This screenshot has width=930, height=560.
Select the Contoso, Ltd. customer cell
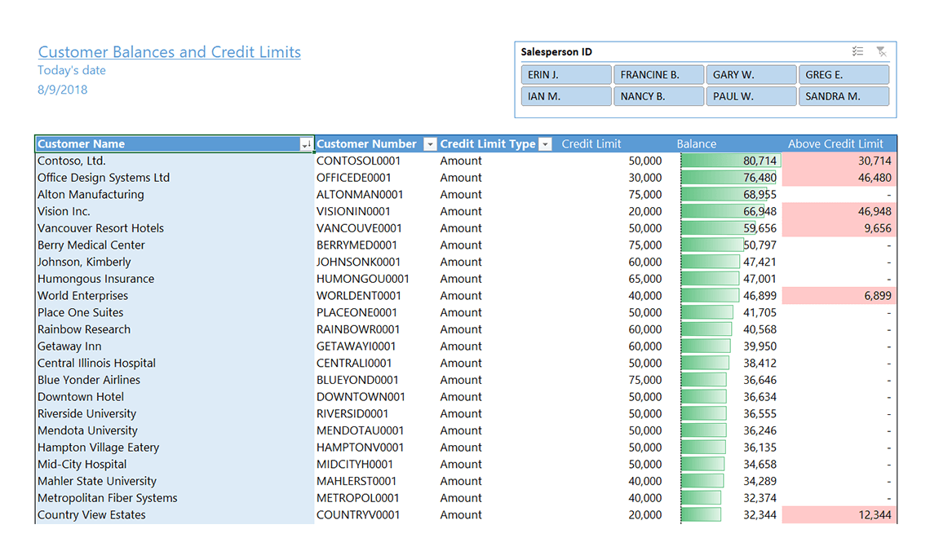175,161
